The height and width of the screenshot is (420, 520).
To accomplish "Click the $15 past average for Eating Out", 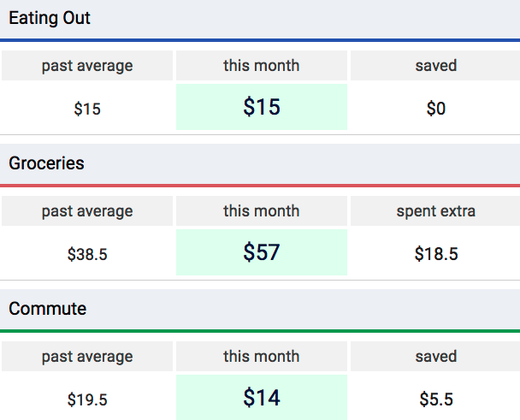I will [x=87, y=109].
